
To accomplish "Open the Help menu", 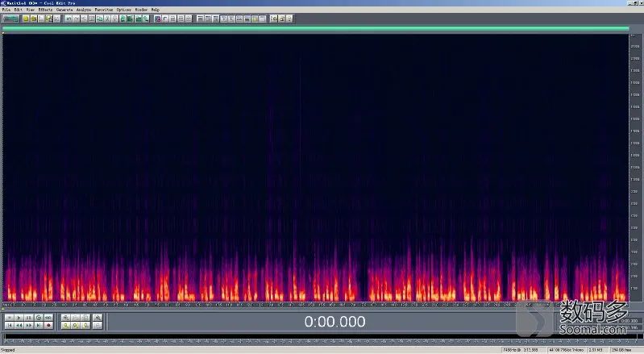I will 155,10.
